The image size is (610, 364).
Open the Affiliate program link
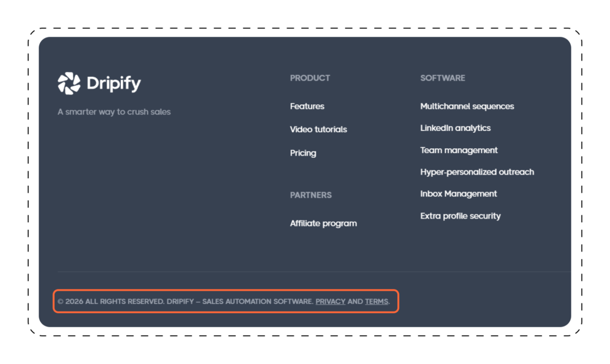click(323, 223)
